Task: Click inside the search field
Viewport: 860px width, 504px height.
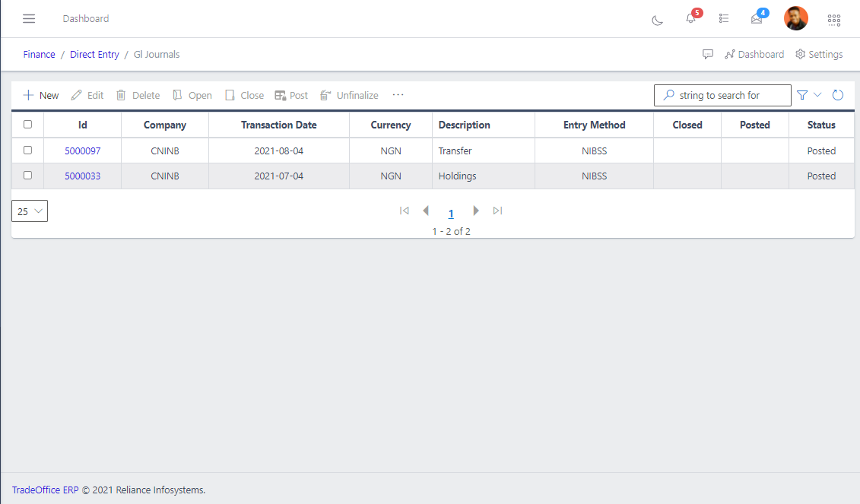Action: point(722,95)
